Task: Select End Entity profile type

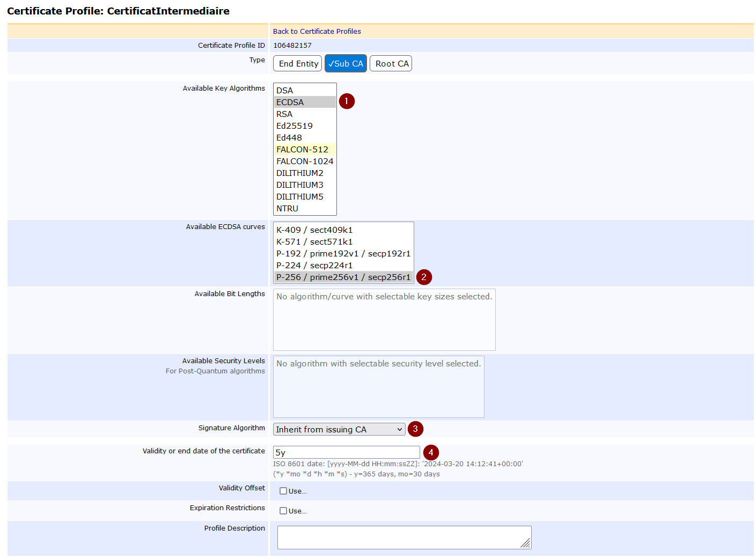Action: click(298, 64)
